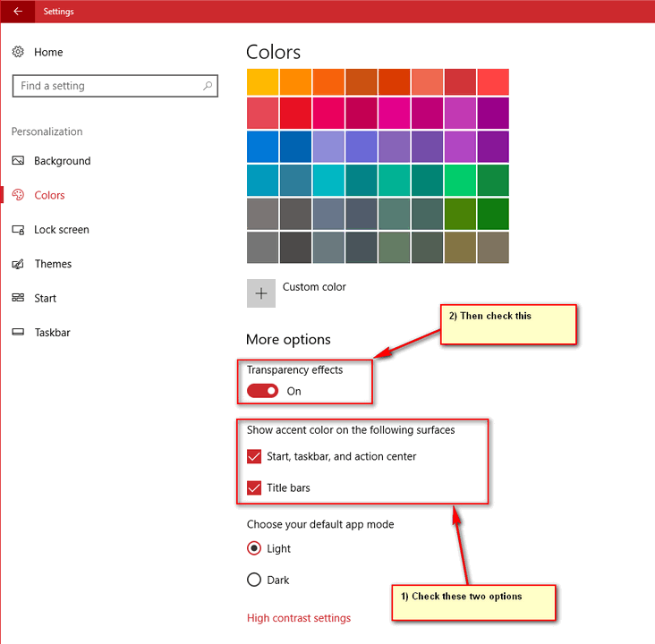Click the Lock screen icon

18,230
